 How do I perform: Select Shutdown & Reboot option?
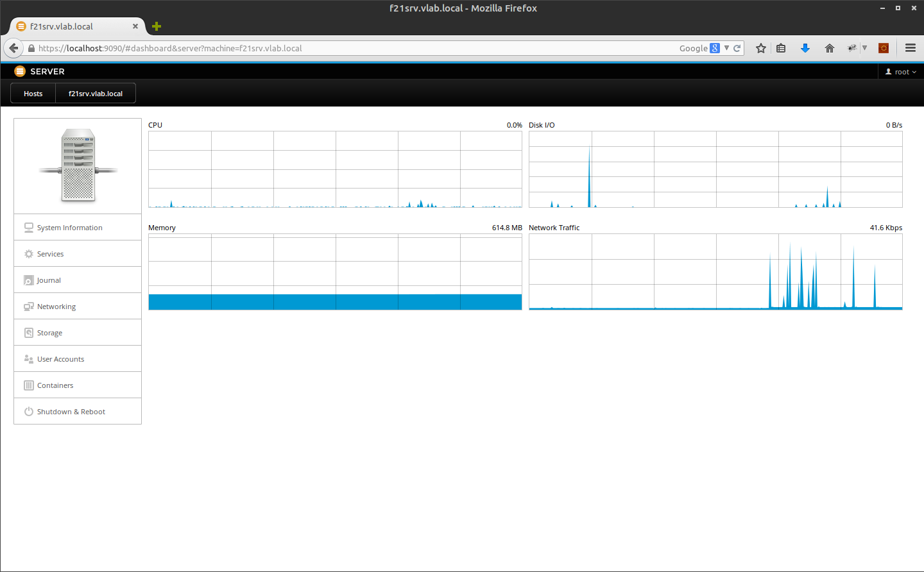[71, 412]
